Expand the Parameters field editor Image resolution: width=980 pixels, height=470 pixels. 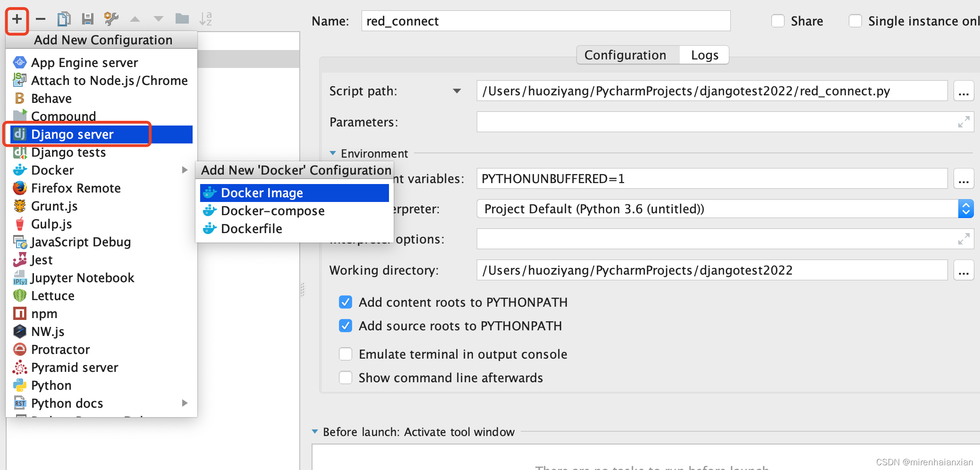click(963, 122)
